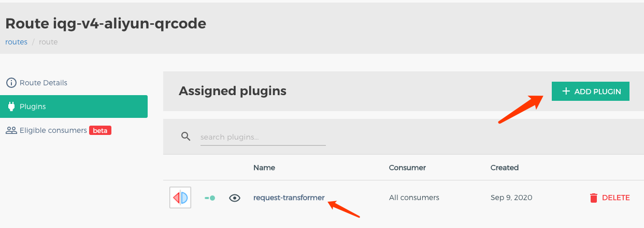Focus the search plugins input field
The image size is (644, 228).
pyautogui.click(x=263, y=137)
